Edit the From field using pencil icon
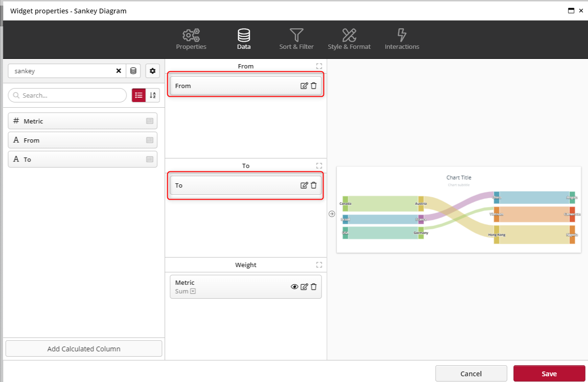588x382 pixels. click(304, 86)
